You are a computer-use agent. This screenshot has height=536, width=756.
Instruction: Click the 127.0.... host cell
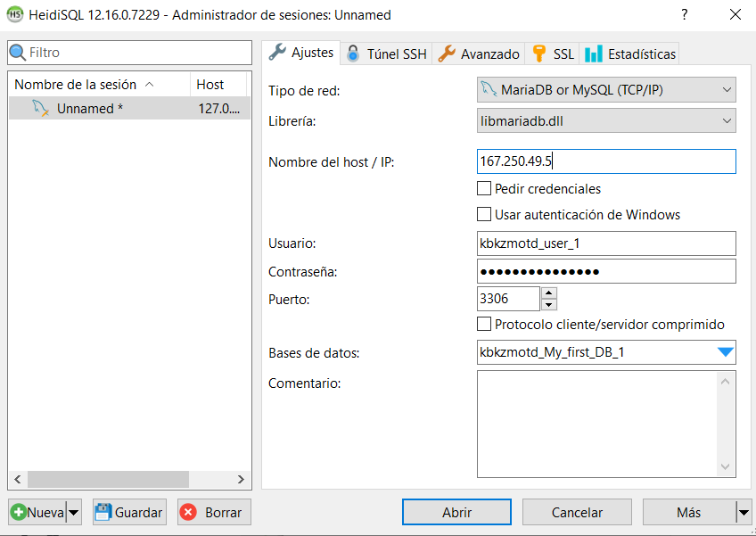pyautogui.click(x=219, y=108)
